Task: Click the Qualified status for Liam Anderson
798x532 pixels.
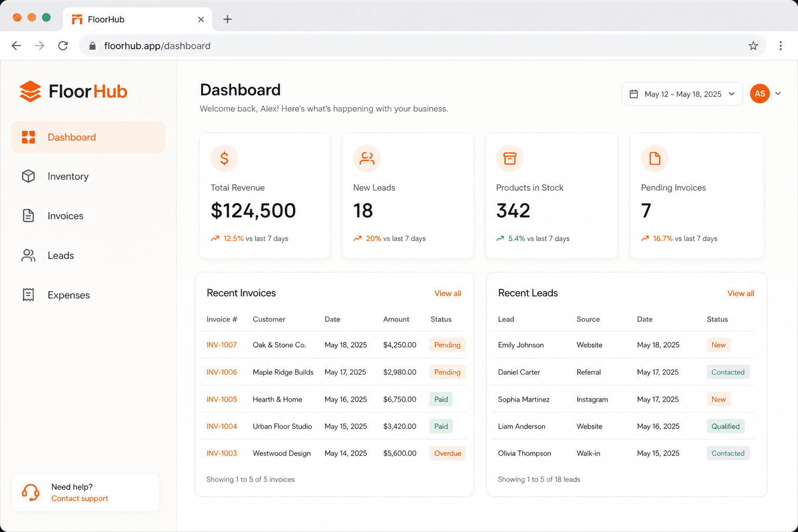Action: [725, 426]
